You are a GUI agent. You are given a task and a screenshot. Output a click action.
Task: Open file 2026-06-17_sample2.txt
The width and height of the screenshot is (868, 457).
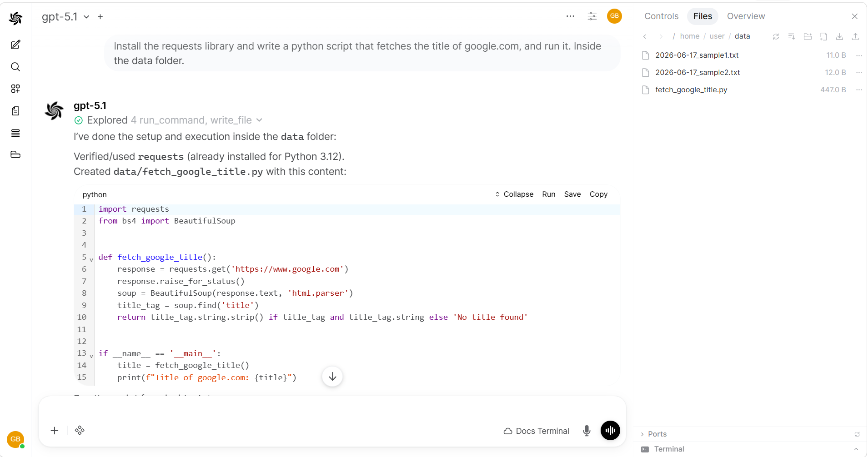pyautogui.click(x=697, y=73)
